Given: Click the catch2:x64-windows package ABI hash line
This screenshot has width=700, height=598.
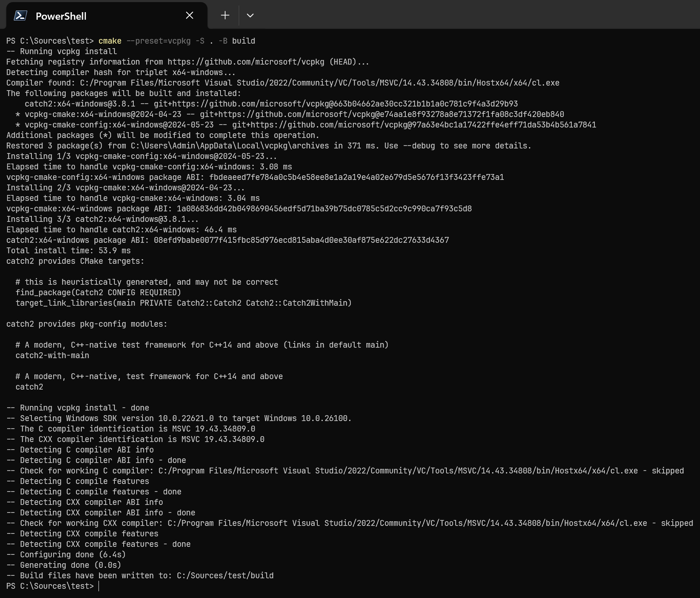Looking at the screenshot, I should pyautogui.click(x=228, y=240).
